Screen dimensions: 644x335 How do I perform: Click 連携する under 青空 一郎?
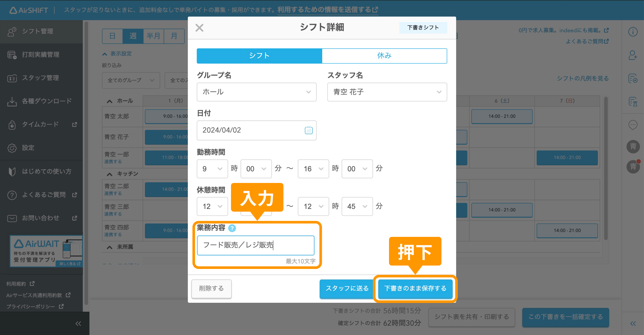click(113, 162)
